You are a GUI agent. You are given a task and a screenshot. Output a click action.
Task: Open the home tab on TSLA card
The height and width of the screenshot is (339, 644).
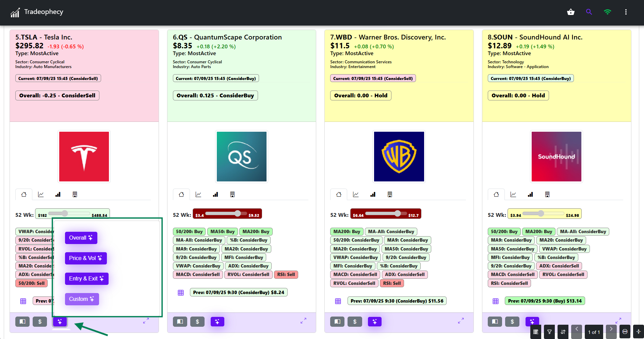[24, 194]
